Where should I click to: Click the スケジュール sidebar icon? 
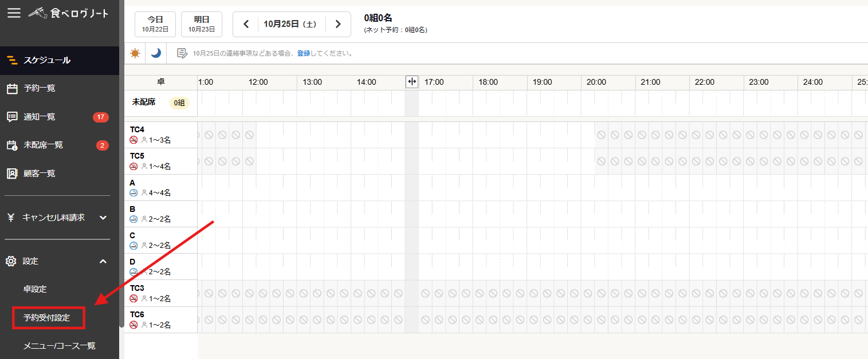[x=12, y=60]
